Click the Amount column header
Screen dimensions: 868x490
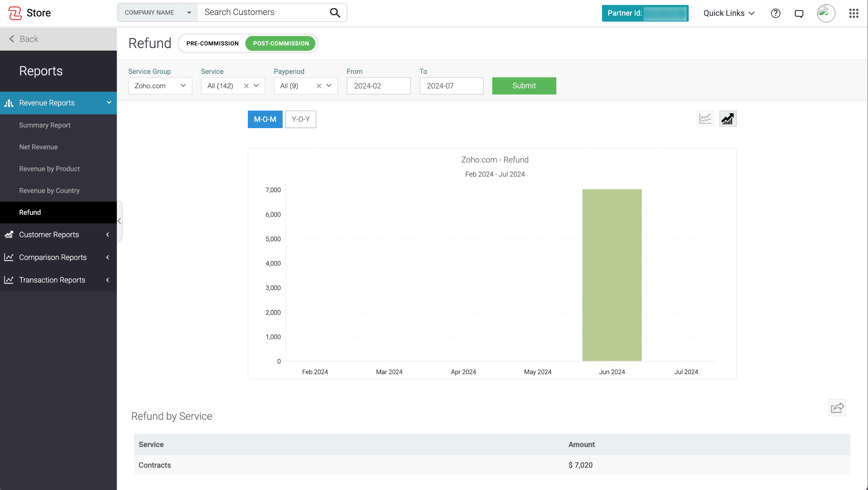coord(581,444)
